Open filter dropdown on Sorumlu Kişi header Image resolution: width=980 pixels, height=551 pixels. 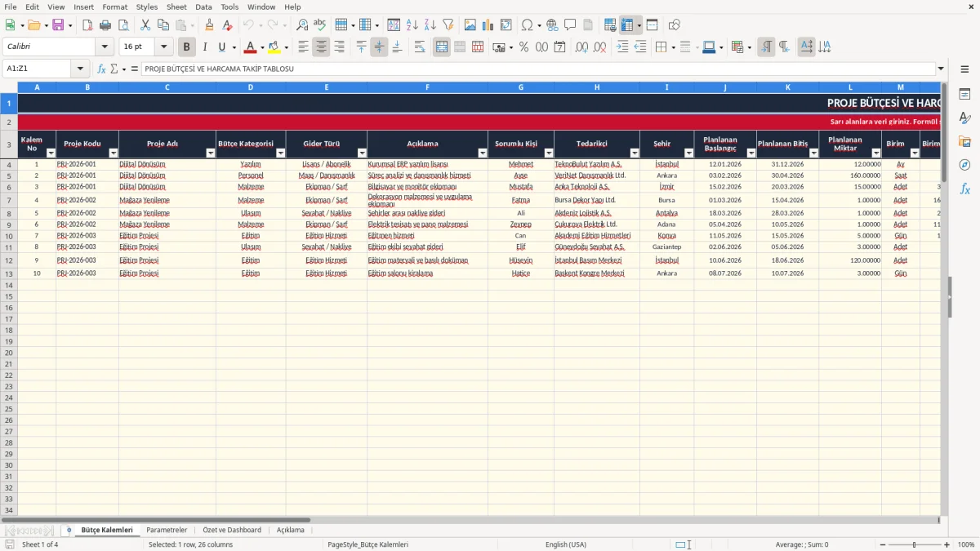coord(549,153)
